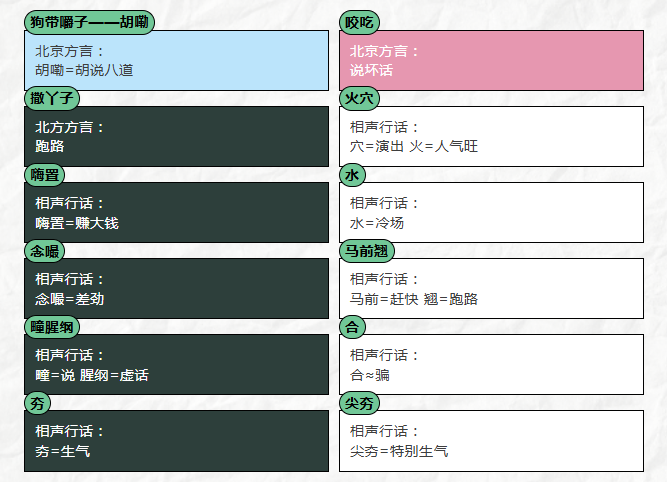
Task: Click the pink 说坏话 card
Action: [491, 60]
